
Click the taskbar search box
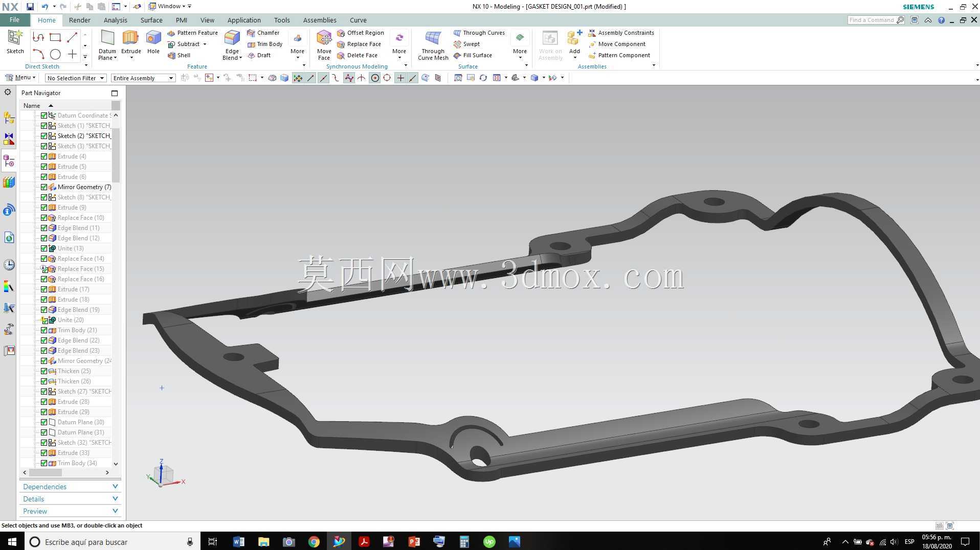pyautogui.click(x=112, y=542)
